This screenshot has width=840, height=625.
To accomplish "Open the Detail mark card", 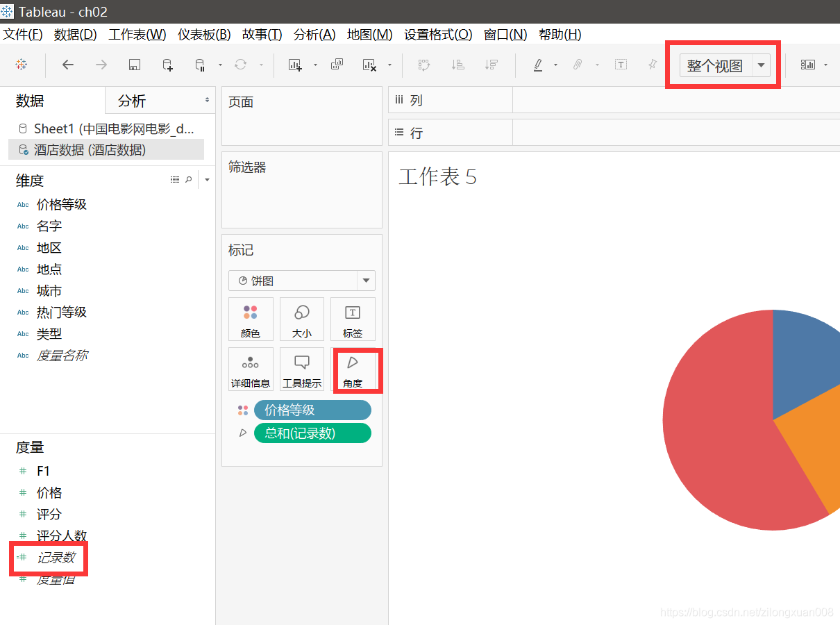I will click(x=251, y=369).
